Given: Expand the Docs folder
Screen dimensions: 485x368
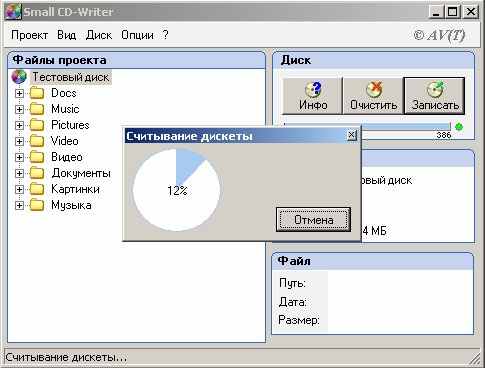Looking at the screenshot, I should coord(19,93).
